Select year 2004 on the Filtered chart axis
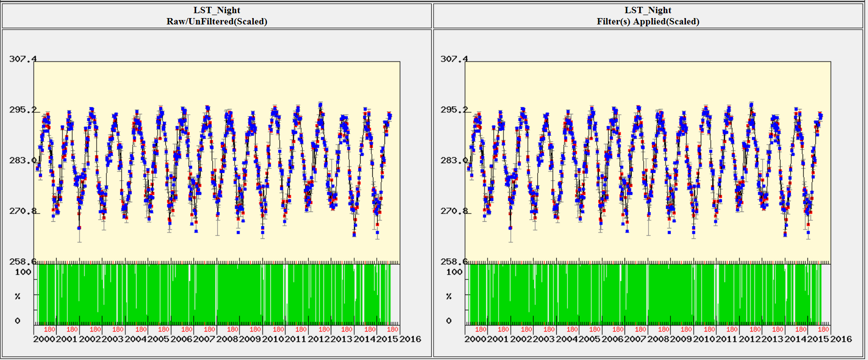 point(567,339)
